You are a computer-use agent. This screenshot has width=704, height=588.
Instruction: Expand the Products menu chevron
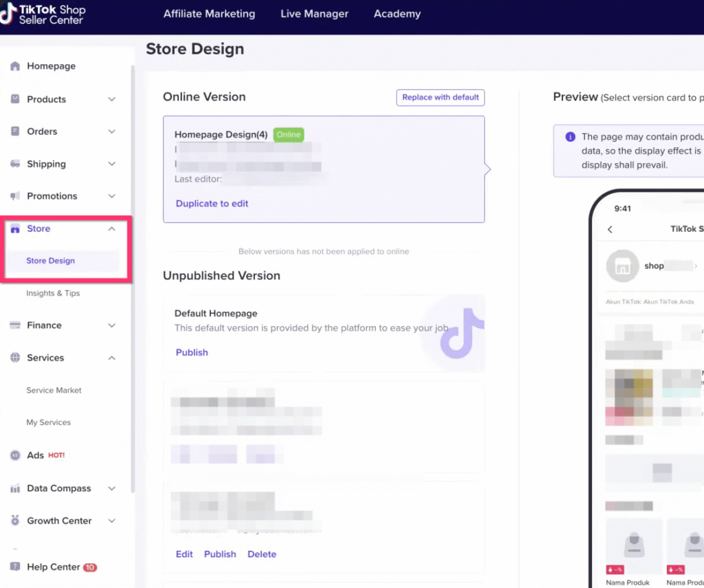coord(112,99)
